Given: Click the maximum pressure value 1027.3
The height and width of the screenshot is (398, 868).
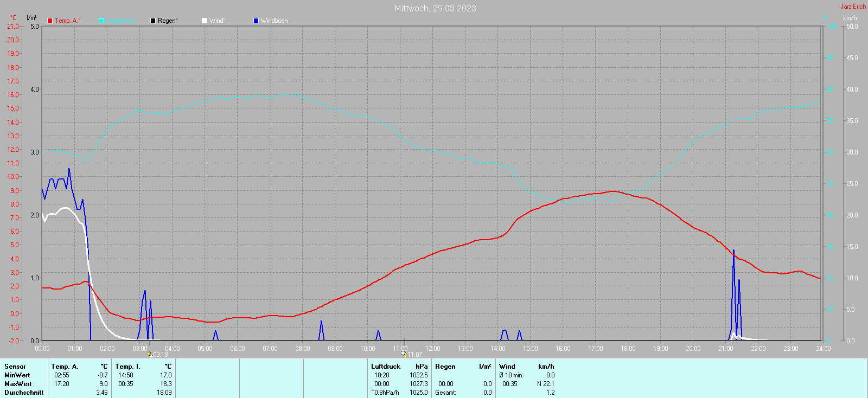Looking at the screenshot, I should pyautogui.click(x=419, y=384).
